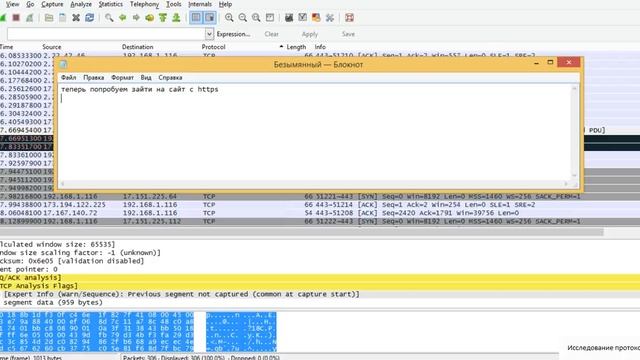This screenshot has width=640, height=360.
Task: Open Notepad Правка menu
Action: [93, 78]
